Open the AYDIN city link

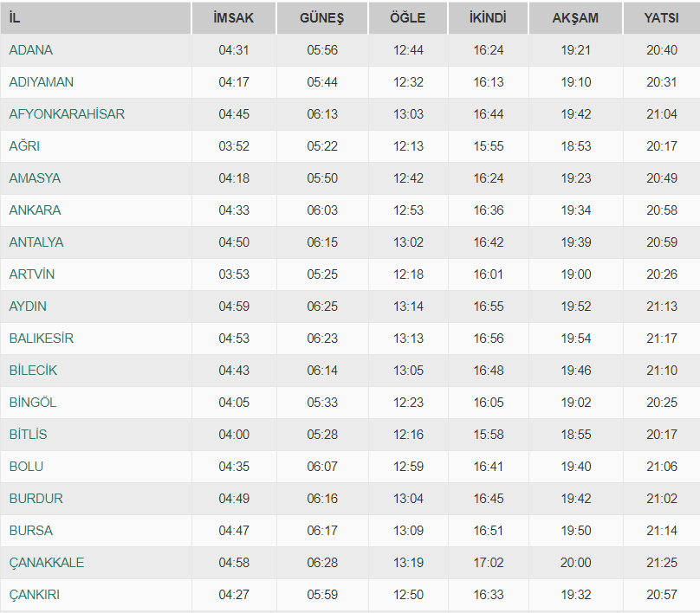point(28,306)
